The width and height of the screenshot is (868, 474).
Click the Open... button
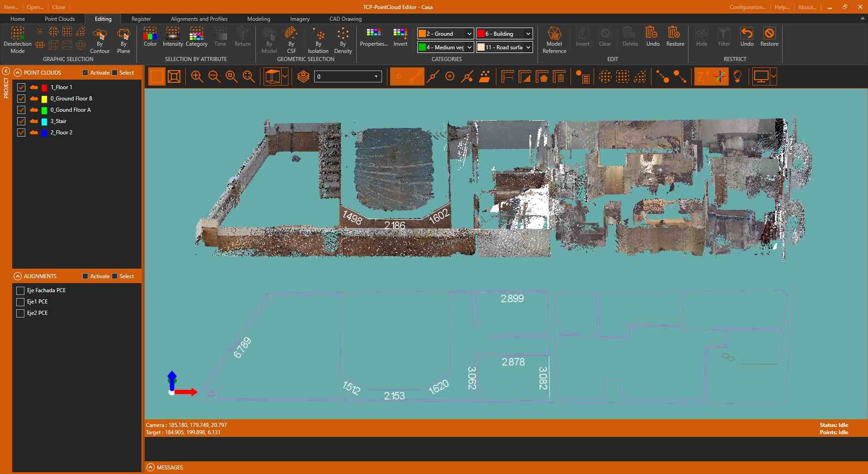tap(35, 7)
